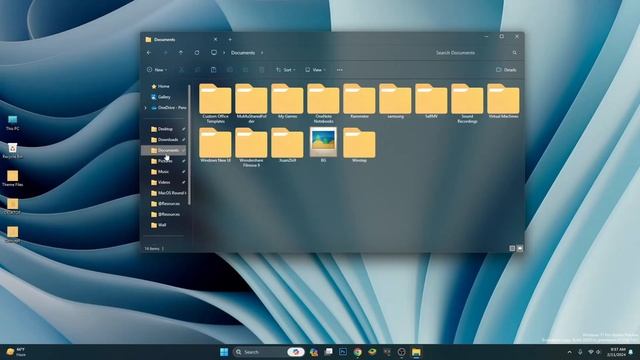Open the Sort dropdown menu

coord(285,70)
